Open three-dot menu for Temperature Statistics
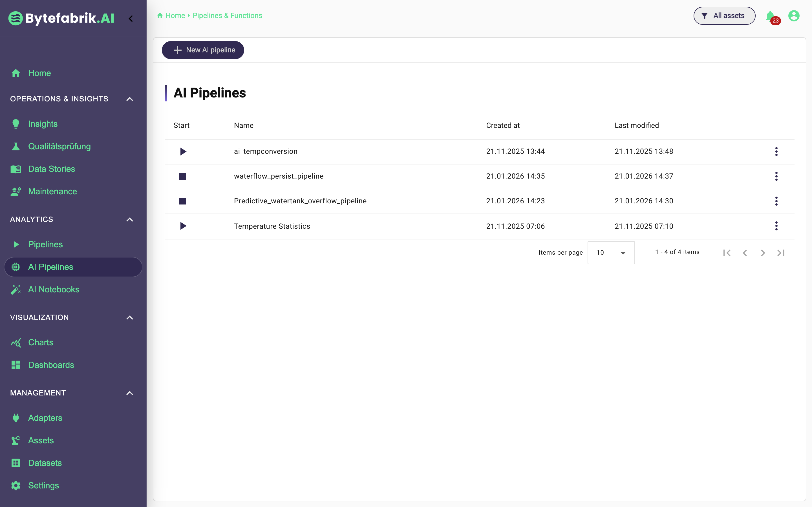 click(776, 226)
